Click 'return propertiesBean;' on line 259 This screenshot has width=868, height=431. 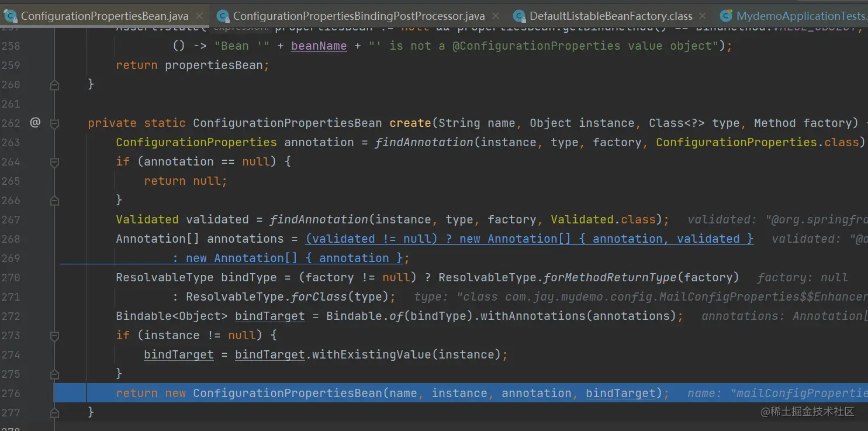click(x=192, y=65)
